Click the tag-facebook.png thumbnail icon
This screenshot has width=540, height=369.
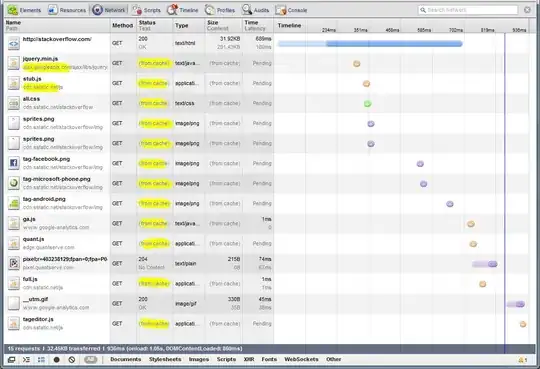click(x=14, y=163)
